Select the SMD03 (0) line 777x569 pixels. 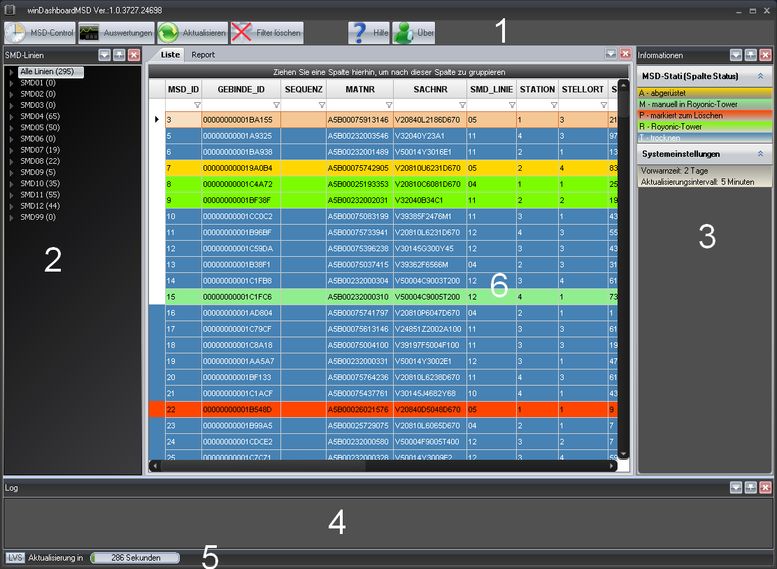click(38, 105)
